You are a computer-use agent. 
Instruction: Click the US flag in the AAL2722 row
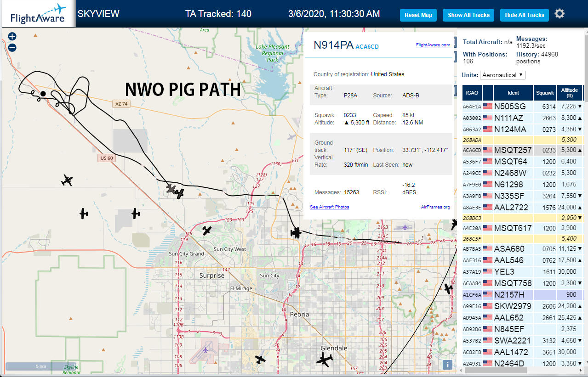pos(488,208)
